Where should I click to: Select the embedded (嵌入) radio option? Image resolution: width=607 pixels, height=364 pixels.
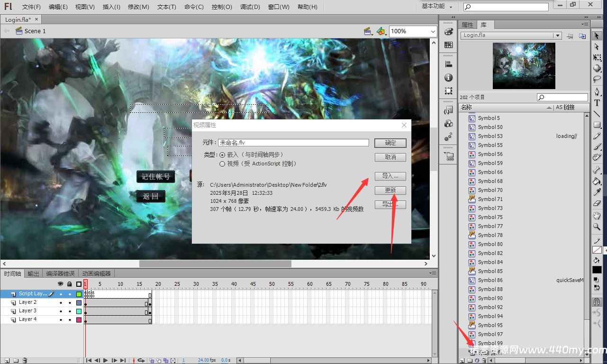coord(222,155)
